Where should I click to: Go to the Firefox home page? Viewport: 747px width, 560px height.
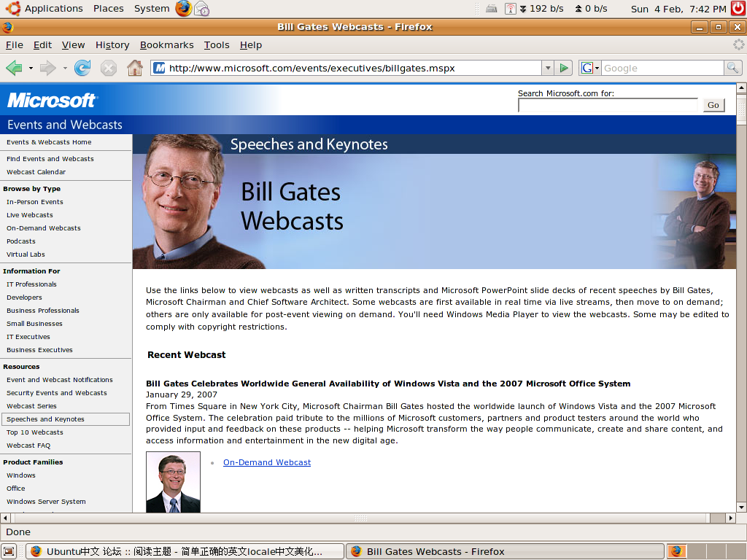(x=135, y=68)
